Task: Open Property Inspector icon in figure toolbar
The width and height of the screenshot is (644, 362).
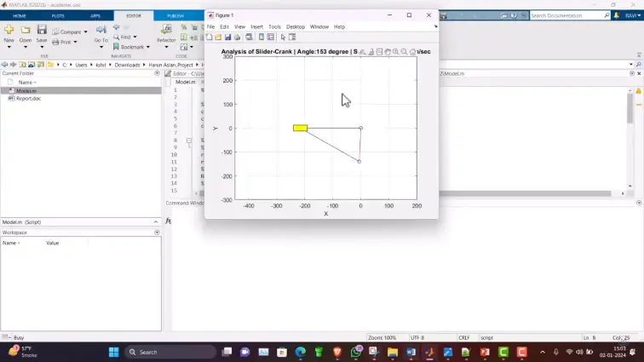Action: [x=292, y=37]
